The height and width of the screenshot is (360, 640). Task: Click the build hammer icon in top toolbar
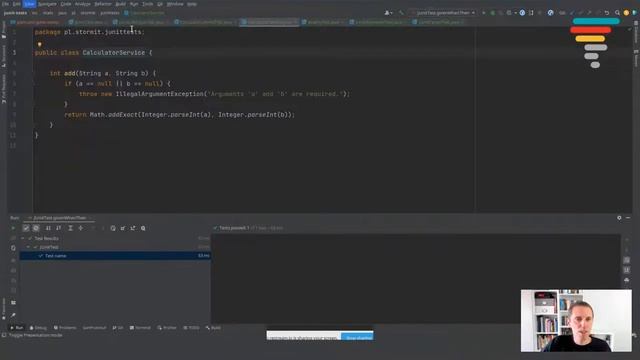coord(401,13)
